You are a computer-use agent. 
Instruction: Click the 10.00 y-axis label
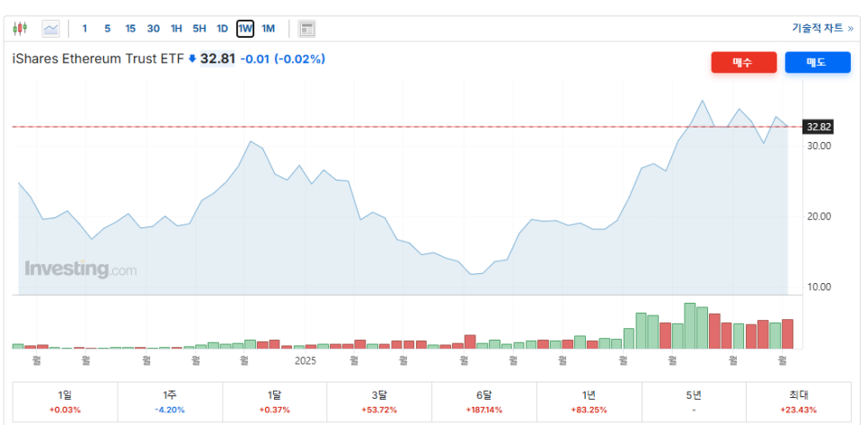pyautogui.click(x=819, y=287)
